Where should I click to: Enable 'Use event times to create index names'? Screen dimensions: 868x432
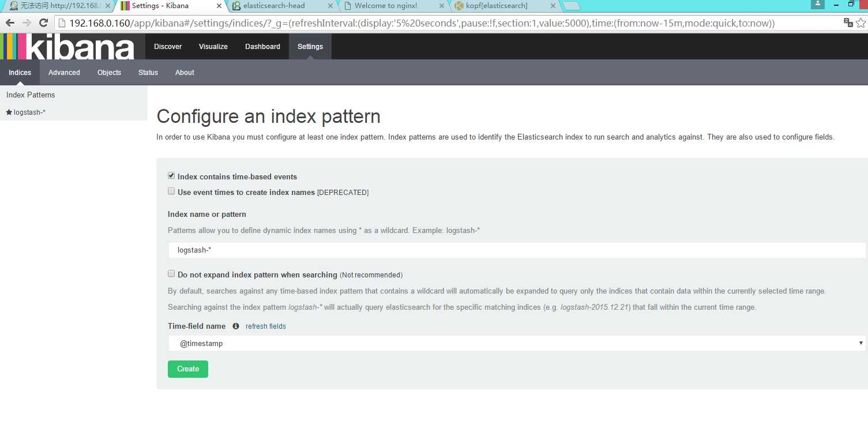tap(171, 191)
